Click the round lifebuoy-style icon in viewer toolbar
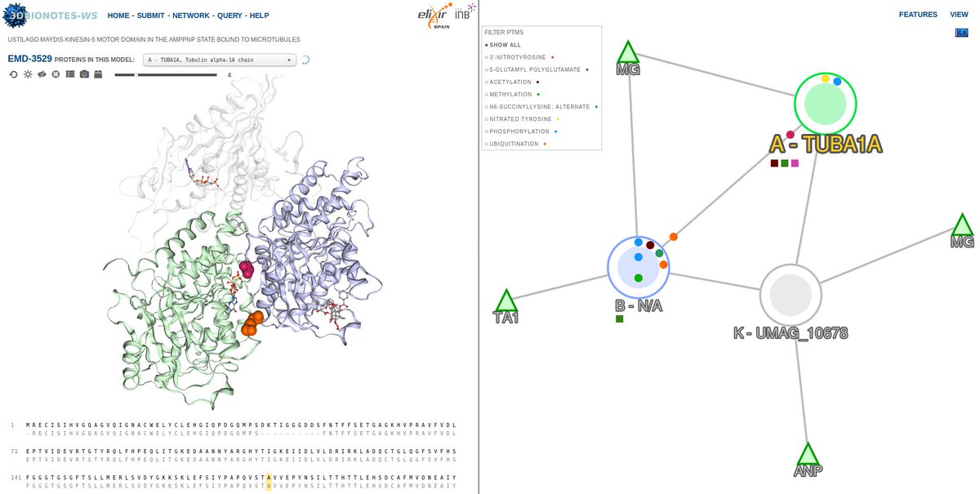Screen dimensions: 980x494 coord(56,74)
